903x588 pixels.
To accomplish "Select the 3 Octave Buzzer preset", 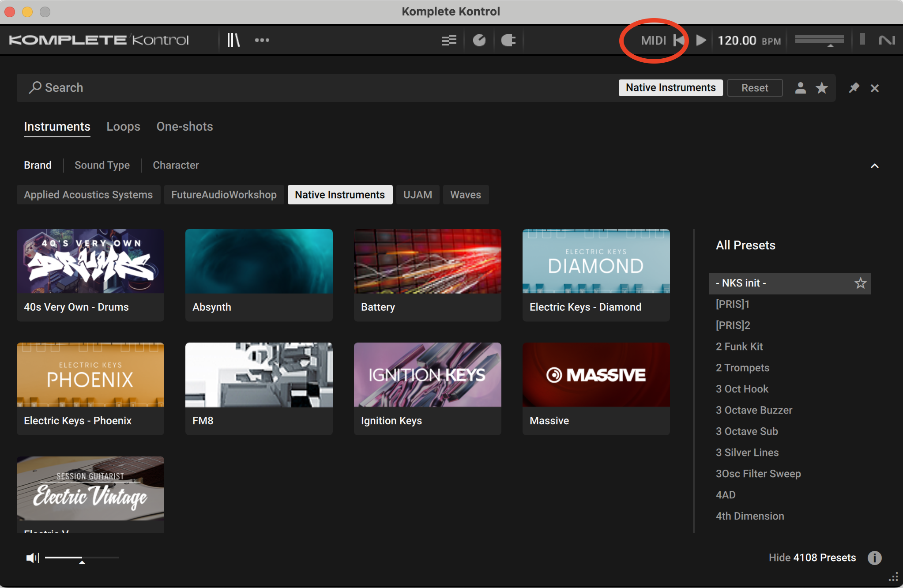I will [790, 410].
